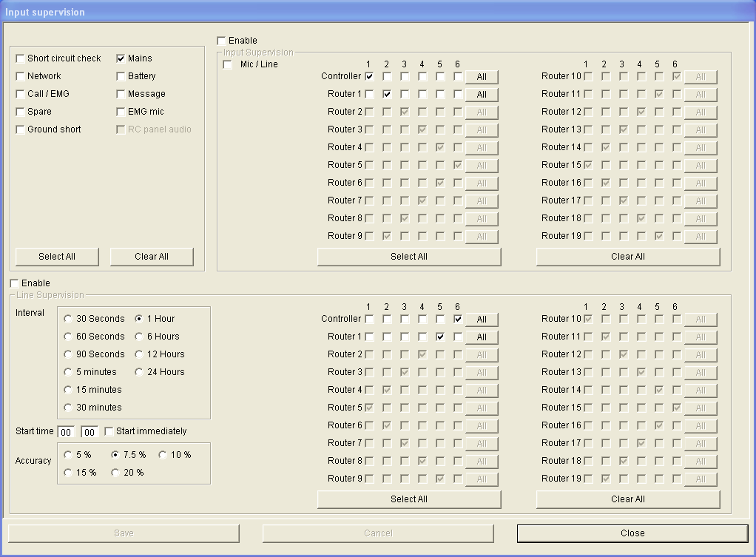Tick the Spare checkbox

click(x=20, y=112)
